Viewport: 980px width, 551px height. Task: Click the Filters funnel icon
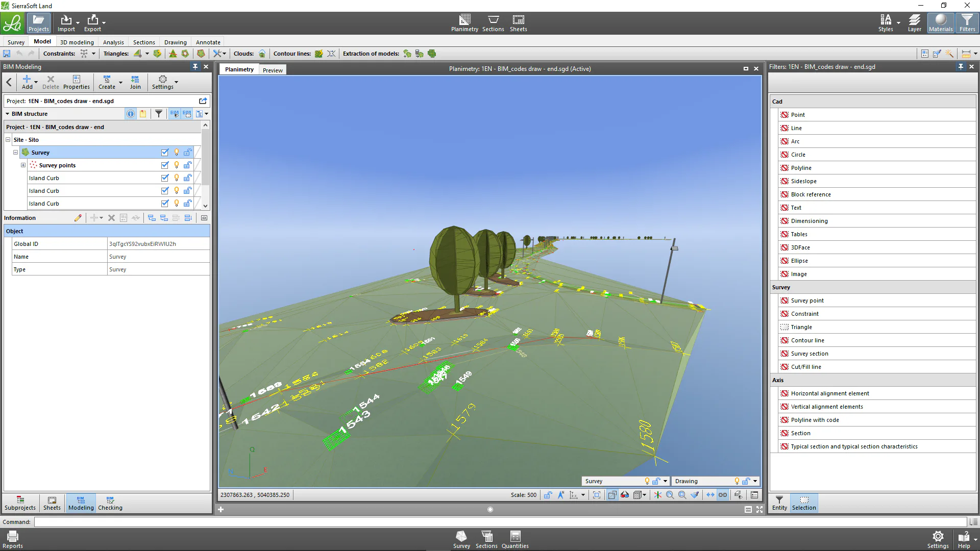click(x=967, y=23)
